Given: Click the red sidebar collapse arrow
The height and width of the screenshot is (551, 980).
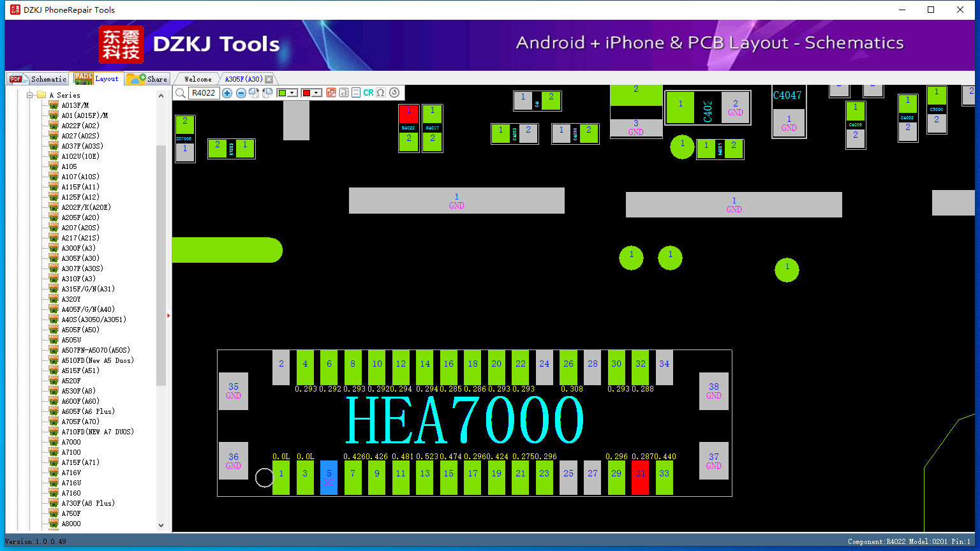Looking at the screenshot, I should click(168, 315).
